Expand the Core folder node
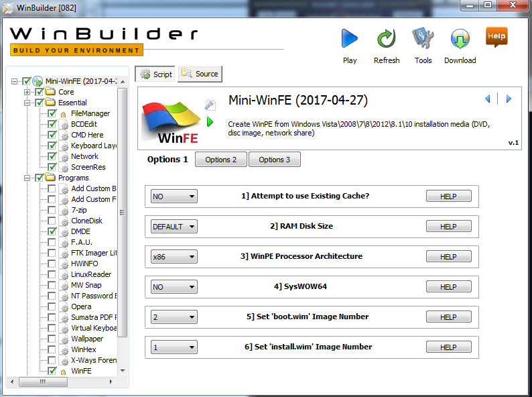Viewport: 532px width, 397px height. click(27, 92)
